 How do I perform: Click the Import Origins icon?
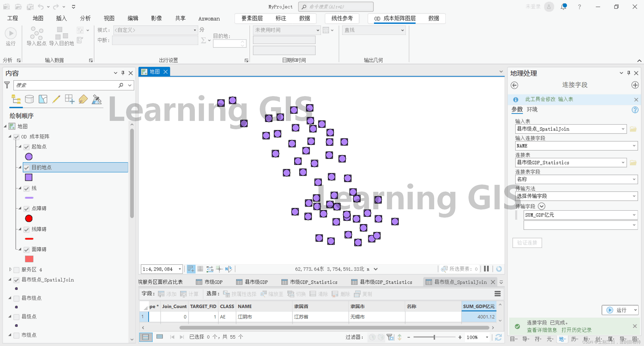point(36,33)
